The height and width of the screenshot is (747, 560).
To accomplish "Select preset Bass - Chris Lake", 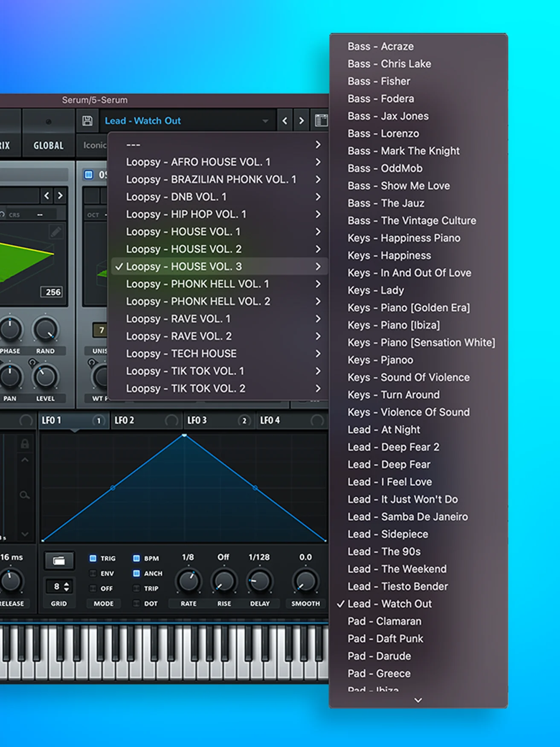I will click(x=418, y=64).
